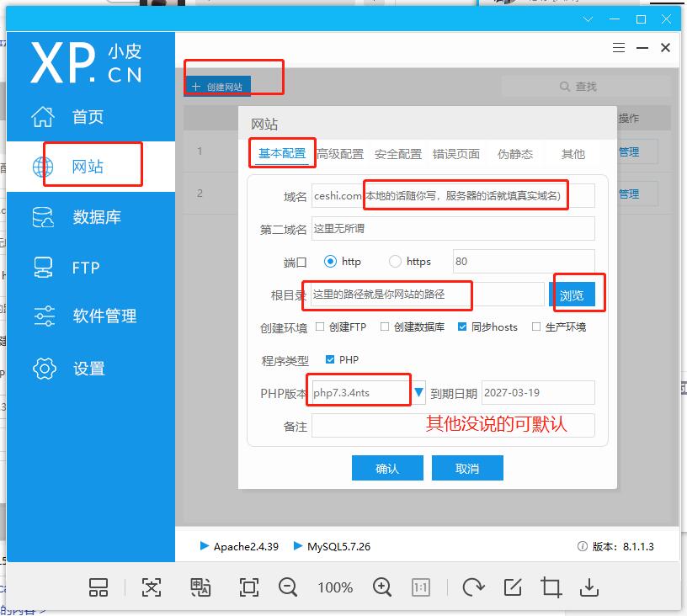Click the sliders icon for 软件管理
This screenshot has width=687, height=616.
pyautogui.click(x=45, y=316)
